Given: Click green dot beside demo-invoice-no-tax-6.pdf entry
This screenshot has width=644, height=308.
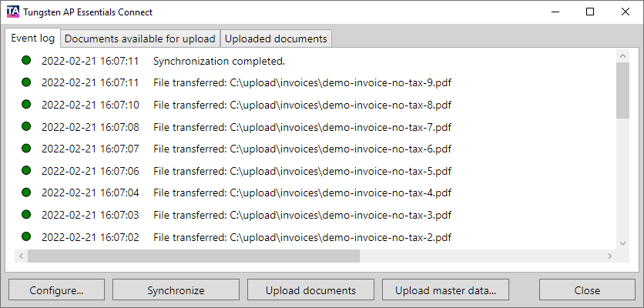Looking at the screenshot, I should 26,149.
